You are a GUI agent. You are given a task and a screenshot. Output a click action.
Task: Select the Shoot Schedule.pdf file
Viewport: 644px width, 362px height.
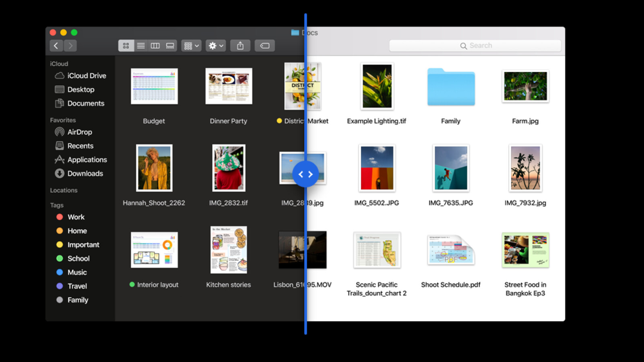click(451, 251)
